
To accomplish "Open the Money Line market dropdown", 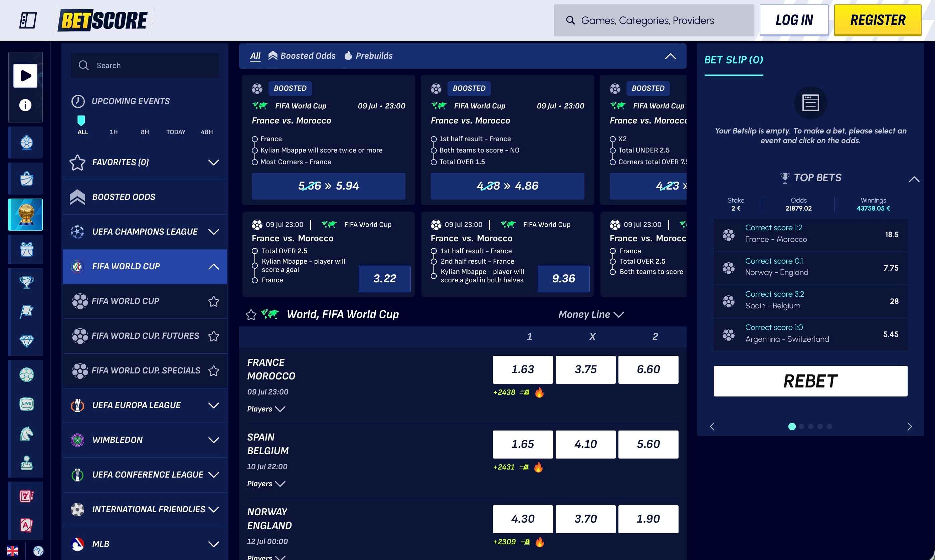I will pyautogui.click(x=591, y=314).
